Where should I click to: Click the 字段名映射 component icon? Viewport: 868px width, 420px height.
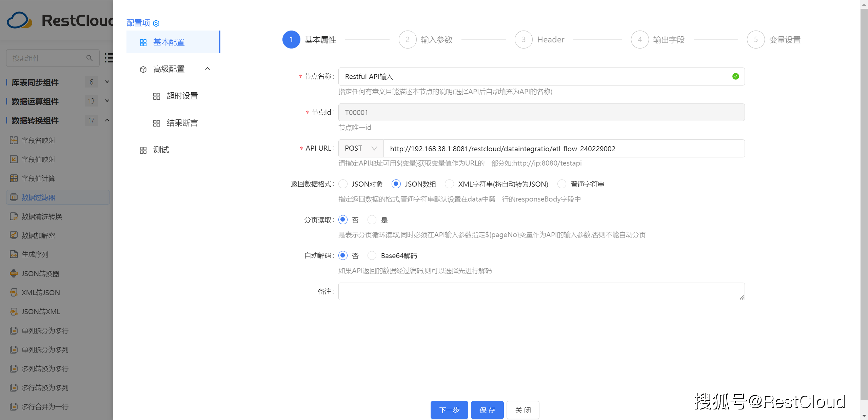click(14, 140)
